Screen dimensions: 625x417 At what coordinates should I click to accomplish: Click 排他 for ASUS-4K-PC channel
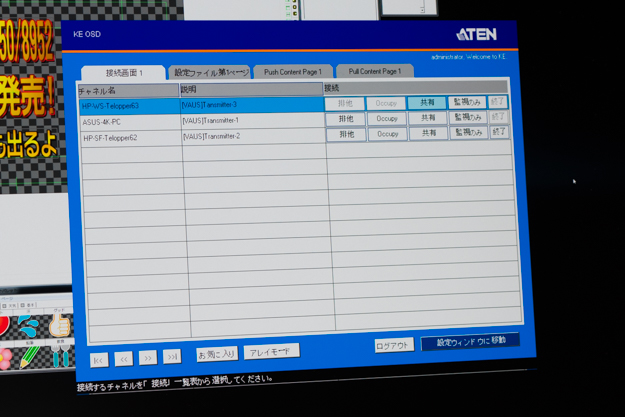pyautogui.click(x=346, y=119)
